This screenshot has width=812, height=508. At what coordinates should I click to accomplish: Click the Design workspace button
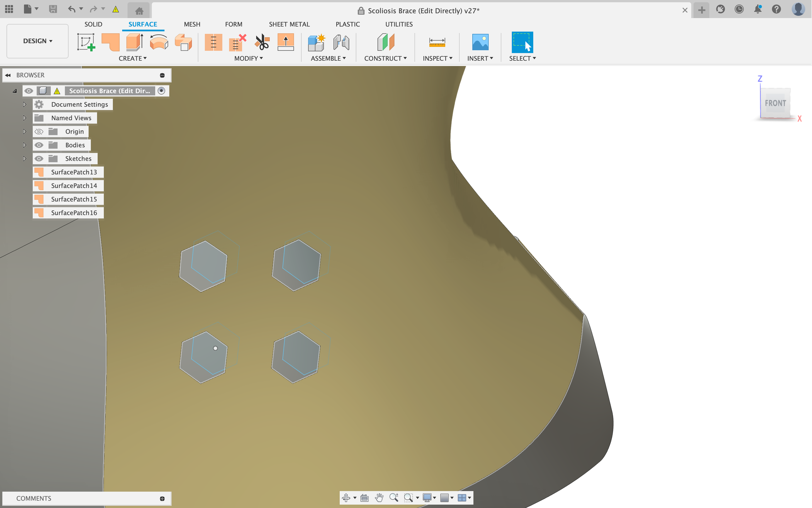[37, 41]
